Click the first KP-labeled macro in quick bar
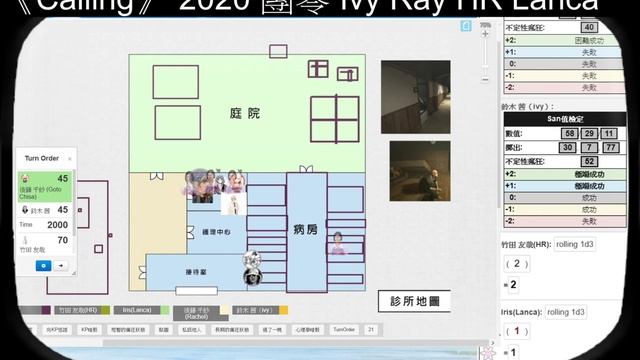 click(x=57, y=329)
